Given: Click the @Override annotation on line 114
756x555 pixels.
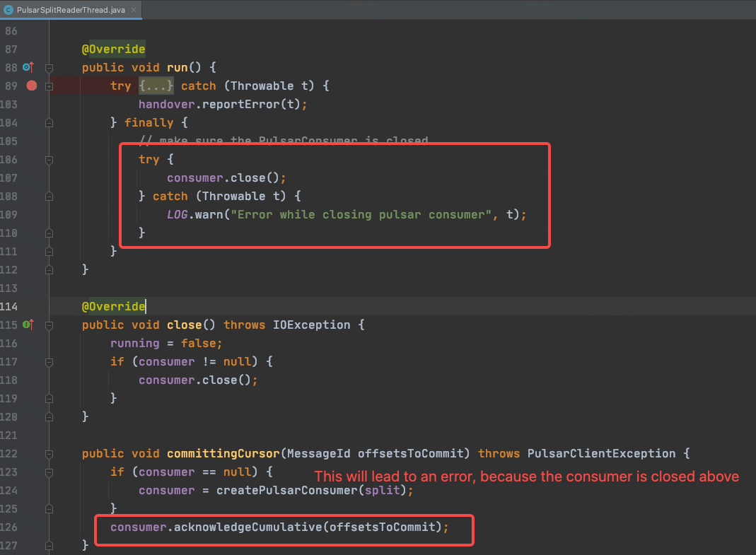Looking at the screenshot, I should point(113,307).
